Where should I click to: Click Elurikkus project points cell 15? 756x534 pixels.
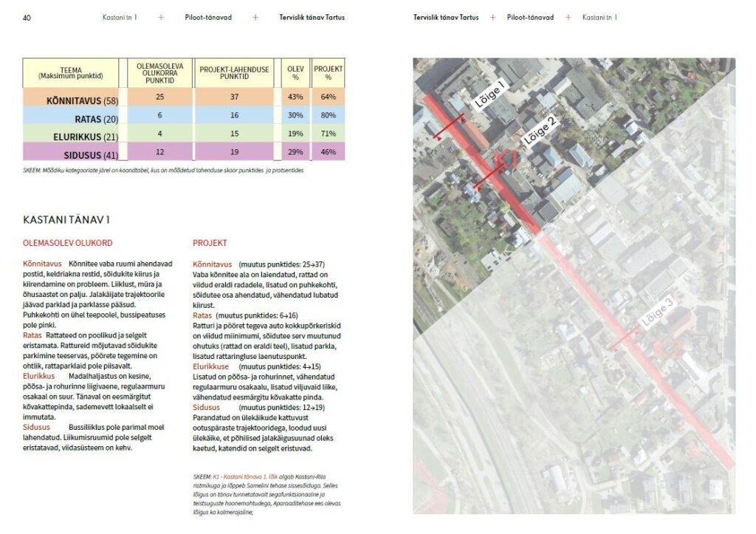(234, 134)
